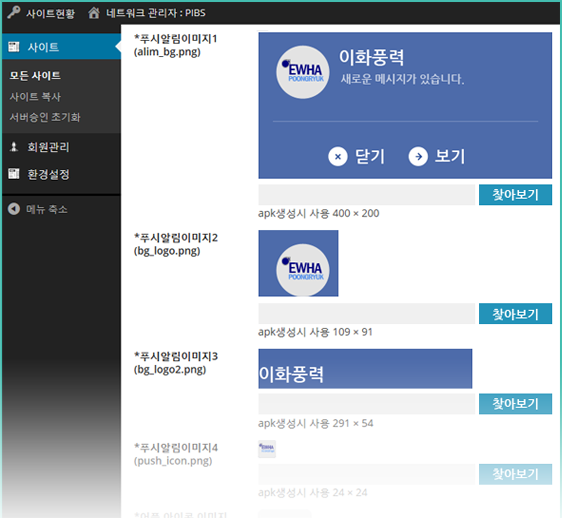Click the 메뉴 축소 collapse arrow icon
The height and width of the screenshot is (518, 562).
[x=14, y=209]
